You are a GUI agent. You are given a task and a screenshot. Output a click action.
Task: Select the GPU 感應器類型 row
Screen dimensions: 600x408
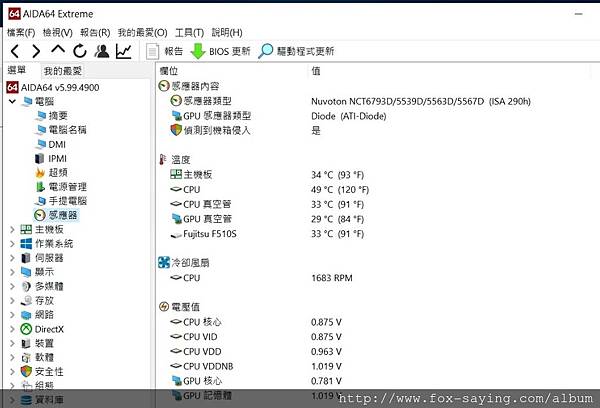tap(279, 116)
